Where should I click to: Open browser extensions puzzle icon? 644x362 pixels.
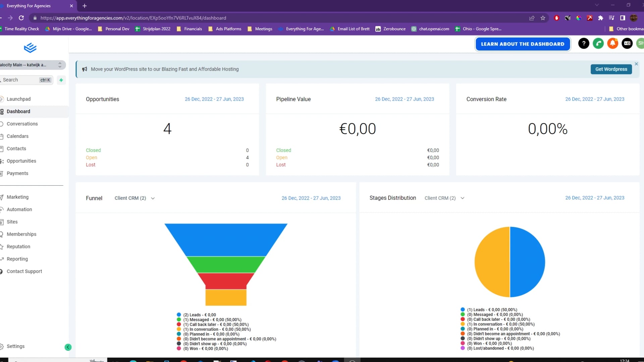[x=600, y=18]
